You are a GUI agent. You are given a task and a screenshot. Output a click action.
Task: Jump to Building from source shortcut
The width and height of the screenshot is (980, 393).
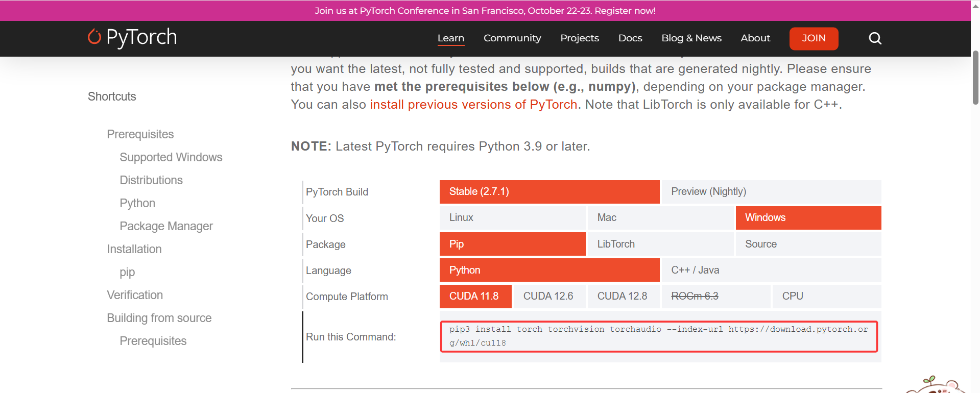[159, 318]
